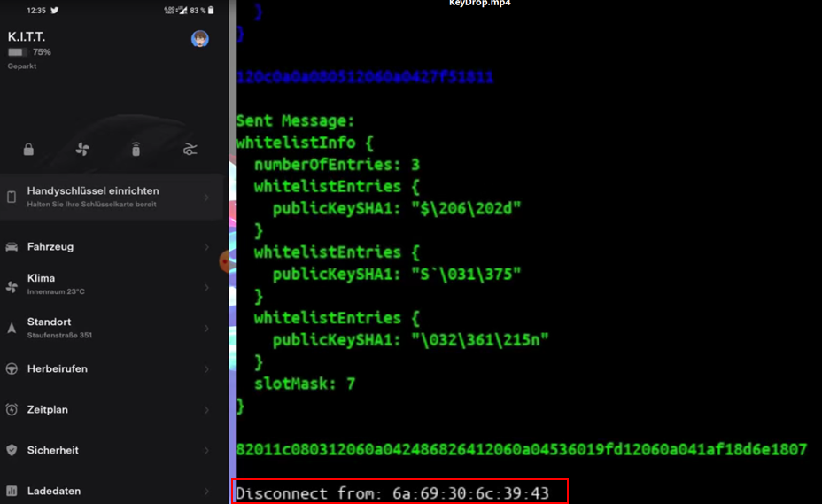Click publicKeySHA1 "S`\031\375" line
The width and height of the screenshot is (822, 504).
pyautogui.click(x=397, y=275)
